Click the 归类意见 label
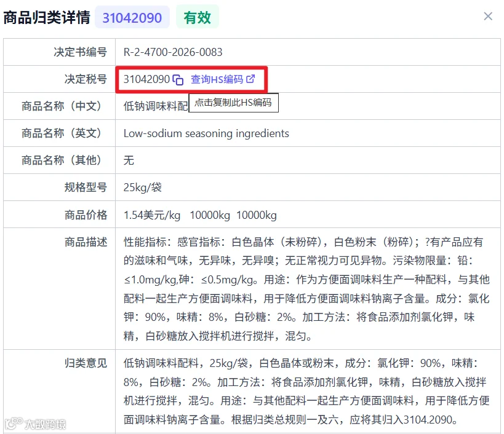Viewport: 504px width, 434px height. (86, 363)
